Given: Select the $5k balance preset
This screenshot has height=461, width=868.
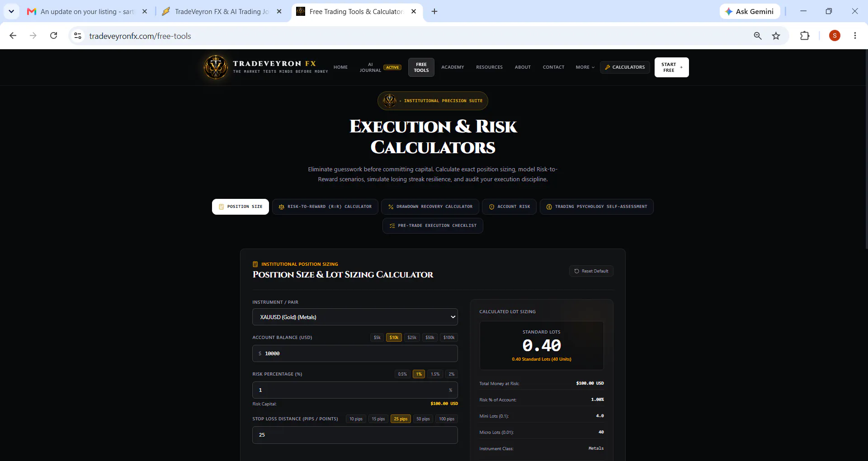Looking at the screenshot, I should point(377,338).
